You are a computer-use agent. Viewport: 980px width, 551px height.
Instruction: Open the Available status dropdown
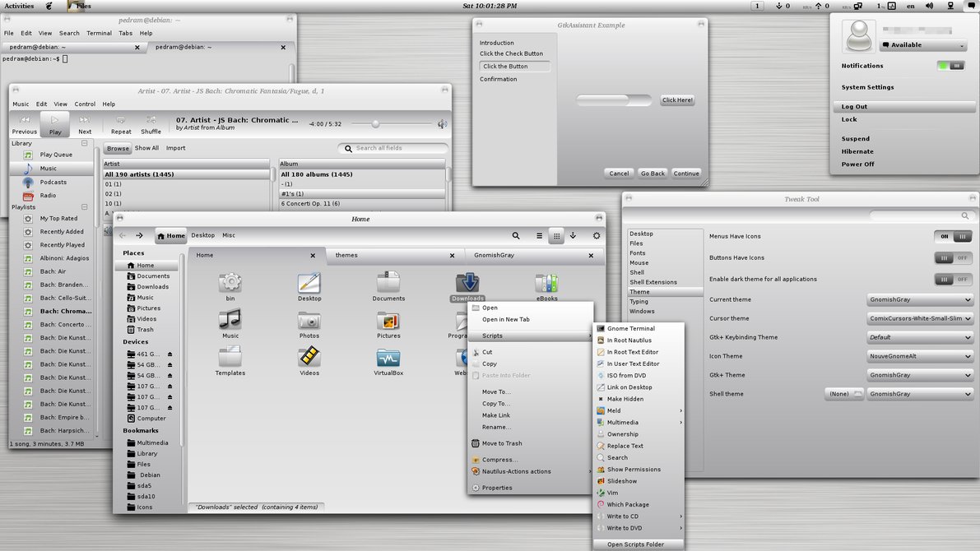[x=922, y=45]
